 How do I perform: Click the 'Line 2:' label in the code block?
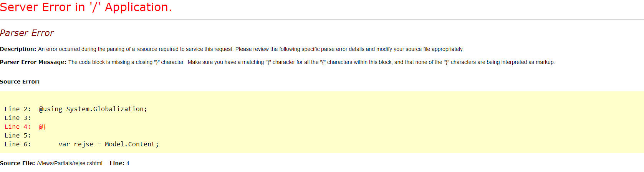(x=18, y=109)
